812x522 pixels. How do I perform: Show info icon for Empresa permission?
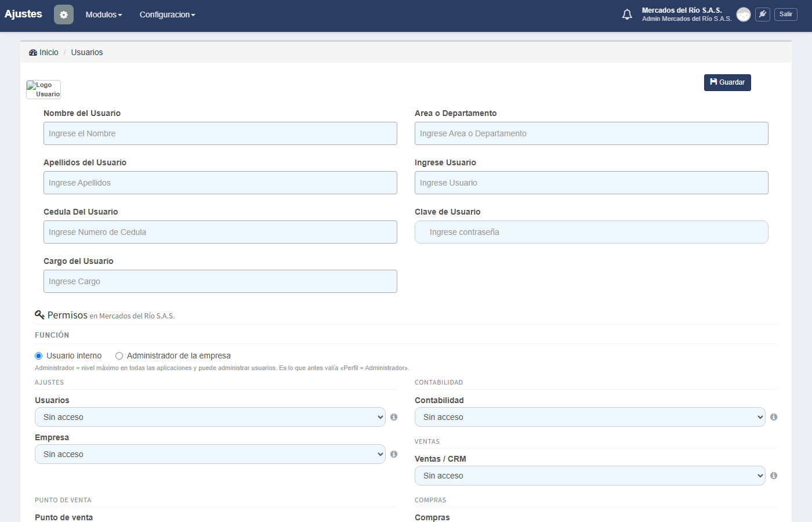pyautogui.click(x=394, y=454)
